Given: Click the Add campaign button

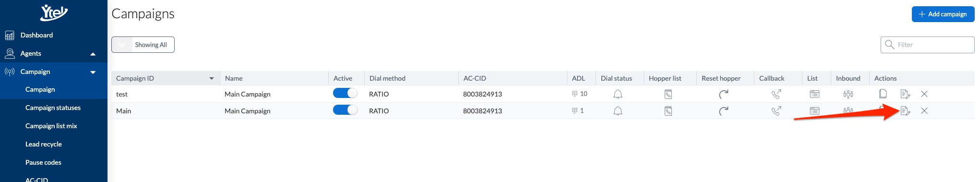Looking at the screenshot, I should 943,14.
